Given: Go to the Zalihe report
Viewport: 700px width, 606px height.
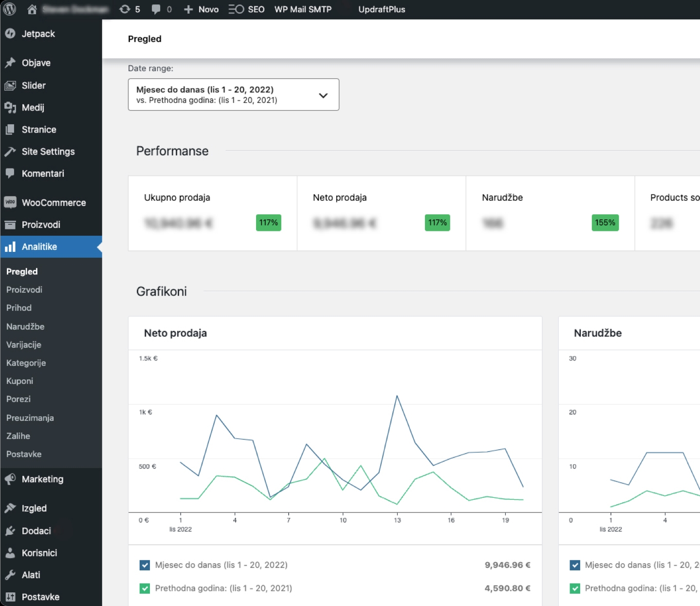Looking at the screenshot, I should (18, 436).
